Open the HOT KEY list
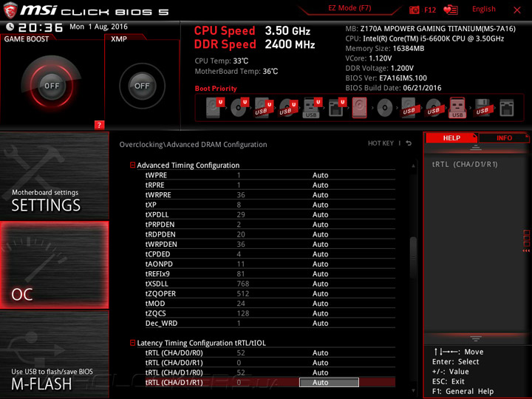The height and width of the screenshot is (399, 532). [381, 143]
